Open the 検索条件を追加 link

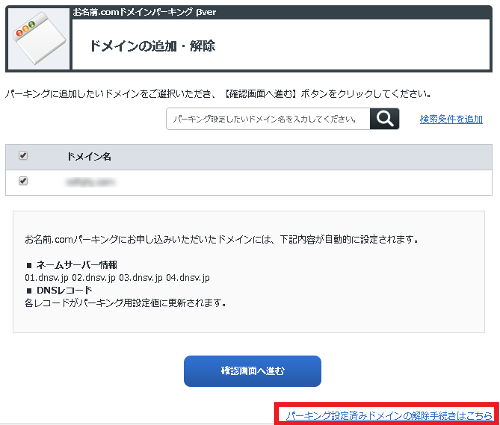451,119
